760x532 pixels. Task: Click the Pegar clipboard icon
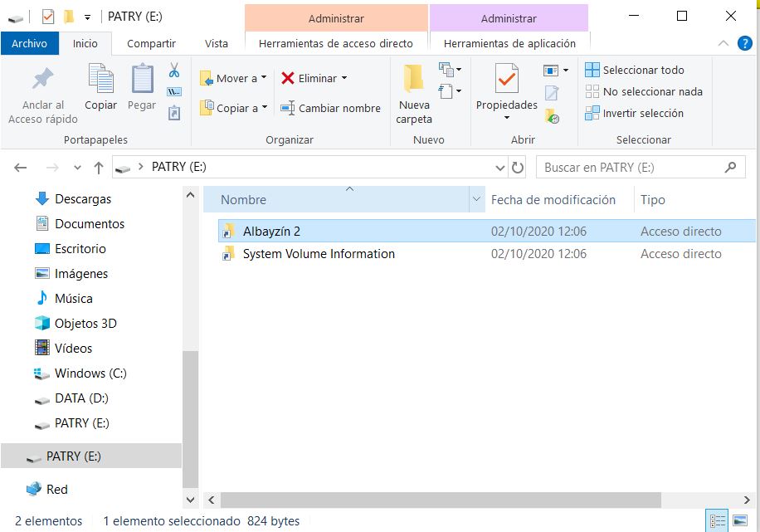(142, 77)
